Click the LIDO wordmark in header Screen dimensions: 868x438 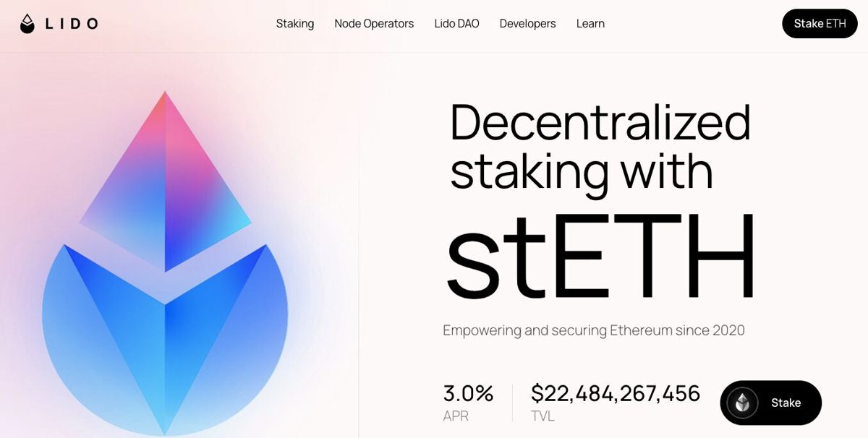[72, 24]
